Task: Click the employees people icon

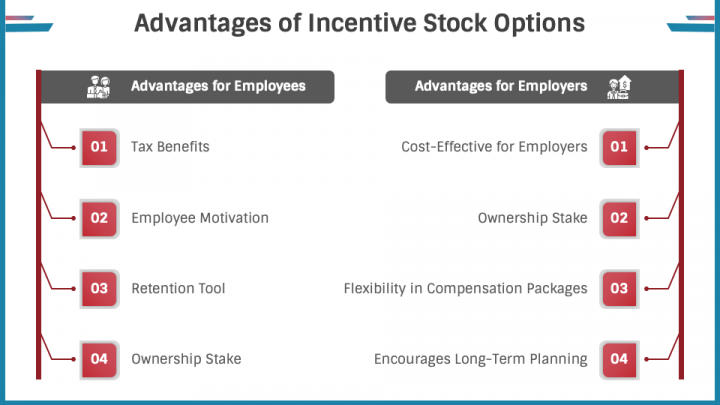Action: coord(99,87)
